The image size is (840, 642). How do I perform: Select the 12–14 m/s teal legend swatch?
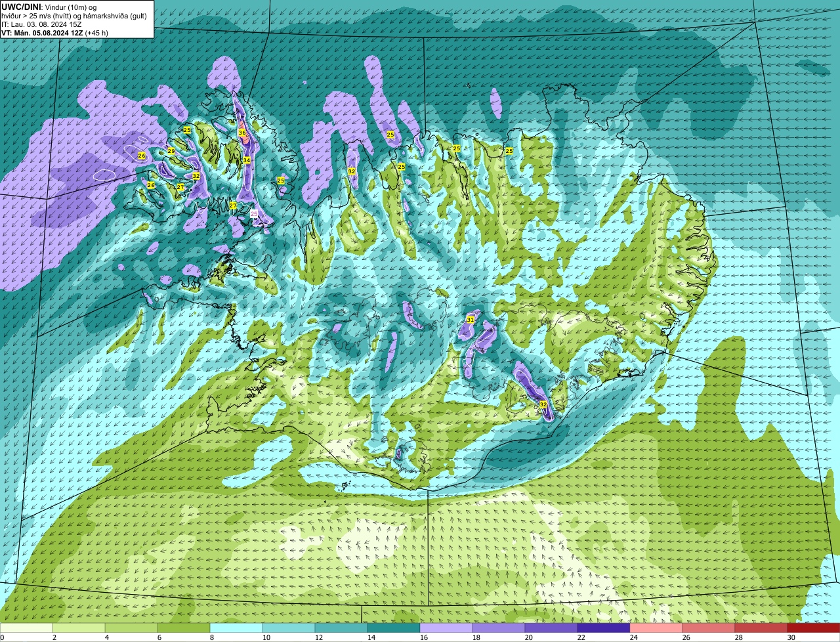click(x=341, y=628)
